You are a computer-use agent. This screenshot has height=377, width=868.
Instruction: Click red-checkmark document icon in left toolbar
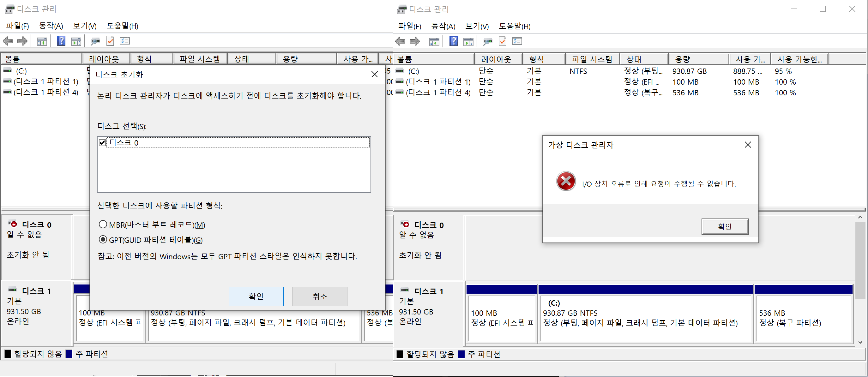click(110, 41)
